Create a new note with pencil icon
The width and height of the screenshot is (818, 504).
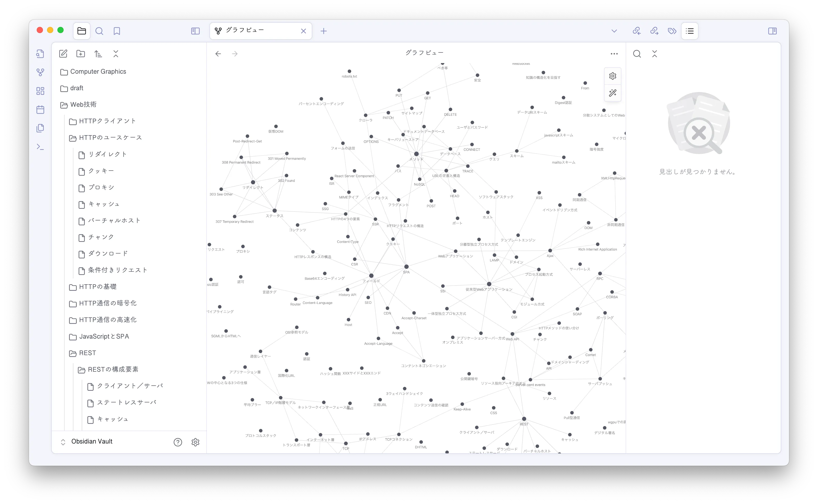point(63,54)
